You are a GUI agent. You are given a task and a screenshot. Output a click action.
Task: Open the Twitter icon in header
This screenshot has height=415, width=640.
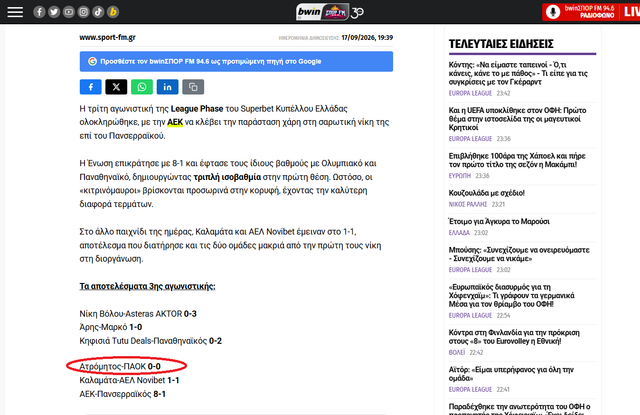54,12
